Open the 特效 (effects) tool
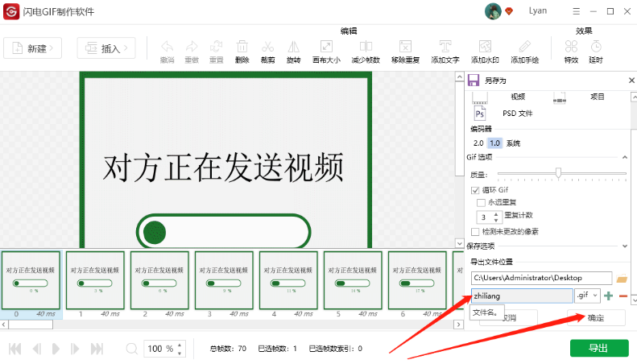Screen dimensions: 637x364 pos(571,50)
